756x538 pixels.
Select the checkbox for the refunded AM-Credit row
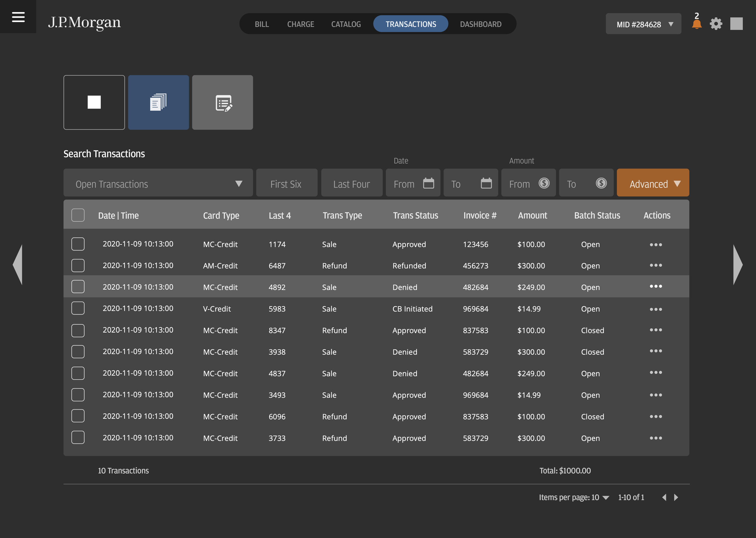coord(78,265)
